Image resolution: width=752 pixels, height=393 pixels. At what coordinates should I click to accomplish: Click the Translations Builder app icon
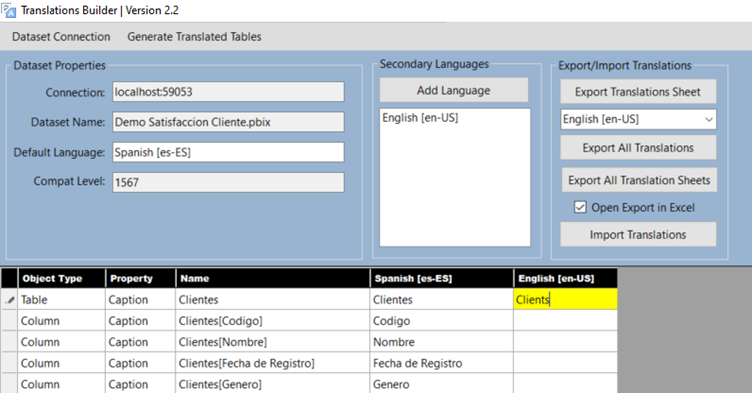[x=9, y=10]
